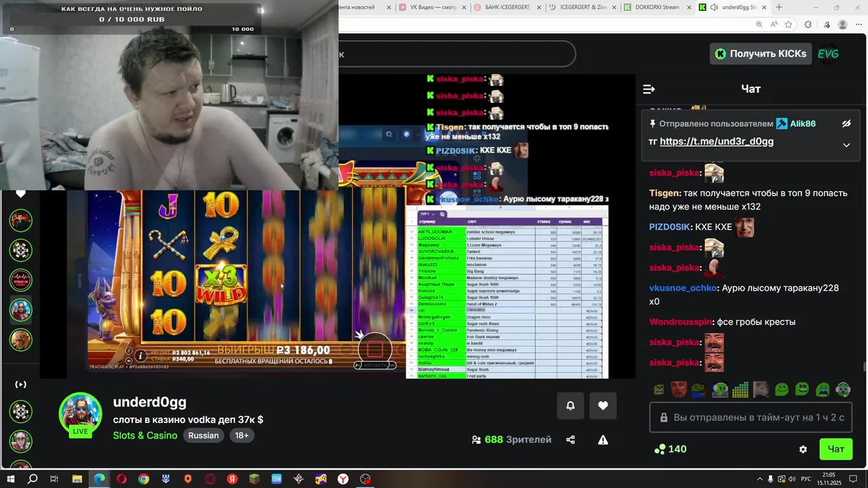
Task: Pick the angry green face emote
Action: 659,390
